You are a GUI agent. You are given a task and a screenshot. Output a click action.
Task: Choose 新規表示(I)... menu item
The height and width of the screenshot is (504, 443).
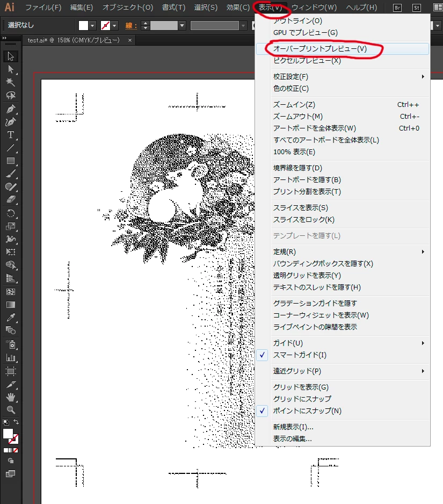(x=343, y=427)
